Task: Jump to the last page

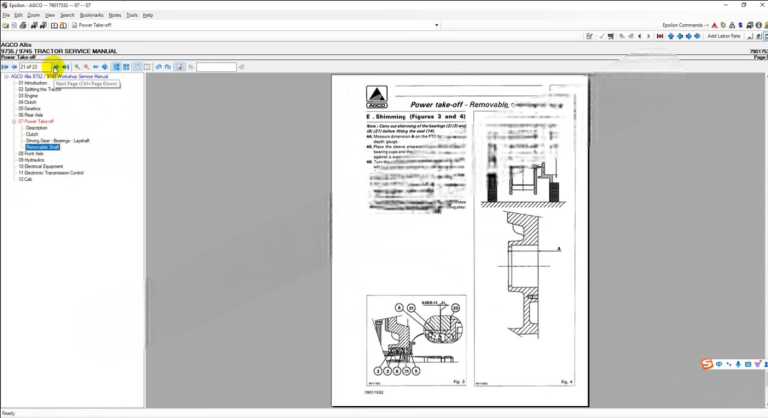Action: (66, 67)
